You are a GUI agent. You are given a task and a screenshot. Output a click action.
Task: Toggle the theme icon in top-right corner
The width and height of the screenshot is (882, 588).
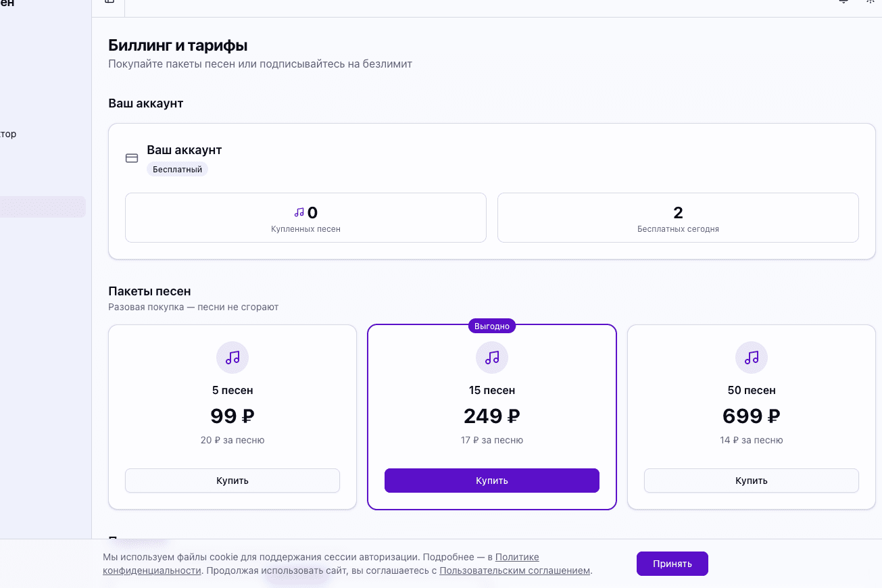tap(870, 2)
